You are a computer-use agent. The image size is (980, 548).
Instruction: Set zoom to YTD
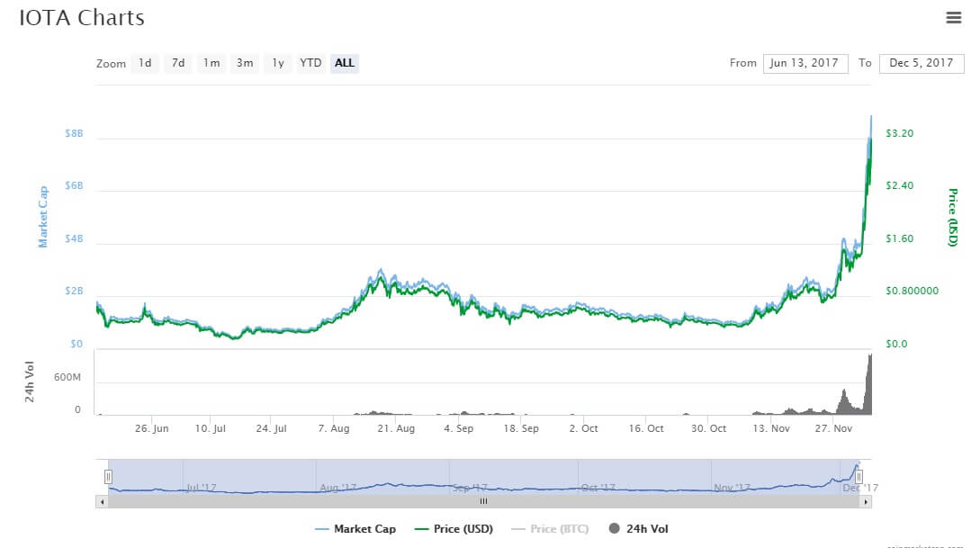(x=310, y=63)
